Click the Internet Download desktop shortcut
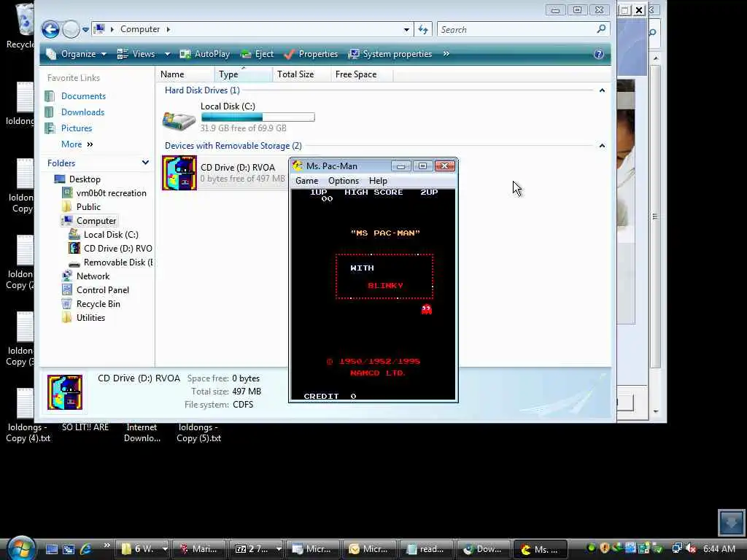 tap(142, 432)
